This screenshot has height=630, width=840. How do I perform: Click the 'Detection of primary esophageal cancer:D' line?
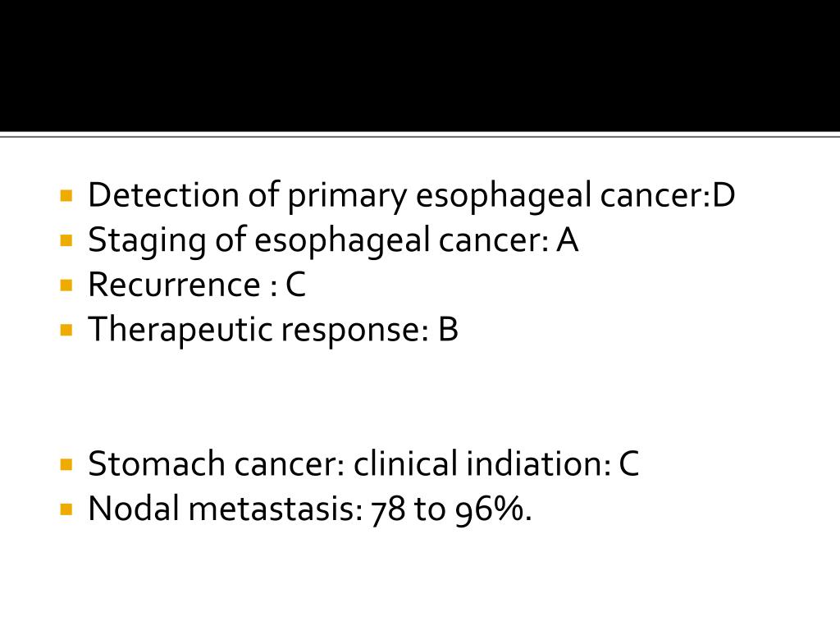411,196
